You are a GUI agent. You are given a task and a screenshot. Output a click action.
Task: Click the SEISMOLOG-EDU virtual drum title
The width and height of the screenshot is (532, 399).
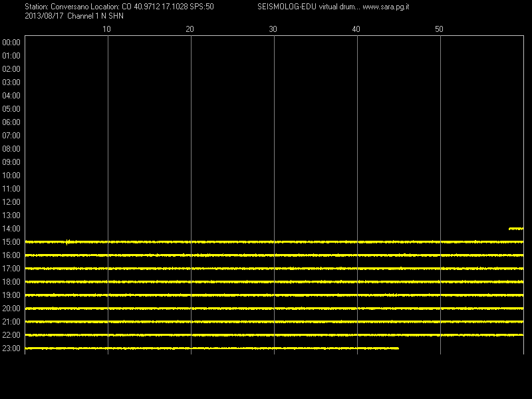[x=309, y=7]
